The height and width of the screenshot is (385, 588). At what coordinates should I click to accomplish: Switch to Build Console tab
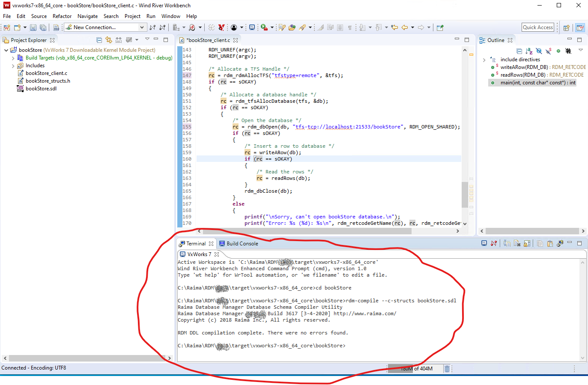[239, 243]
